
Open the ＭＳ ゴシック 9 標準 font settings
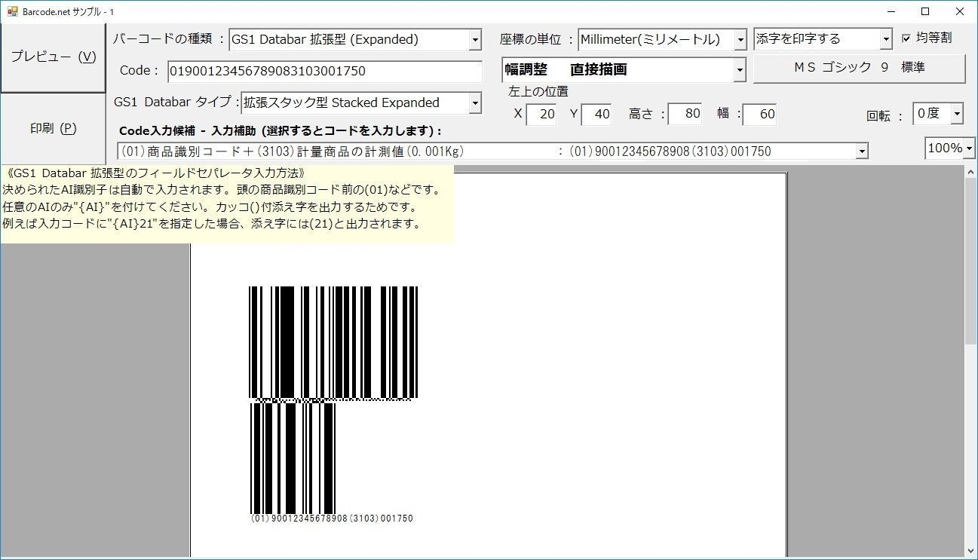click(858, 68)
